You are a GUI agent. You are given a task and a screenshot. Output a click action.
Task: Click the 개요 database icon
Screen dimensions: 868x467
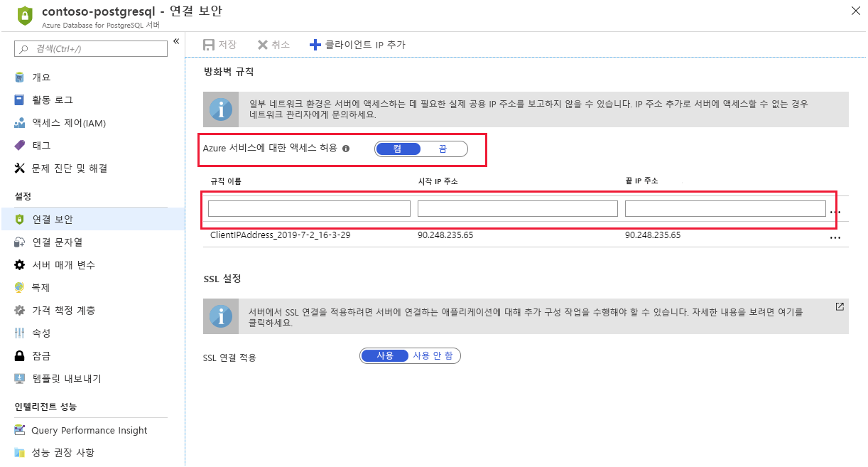20,77
